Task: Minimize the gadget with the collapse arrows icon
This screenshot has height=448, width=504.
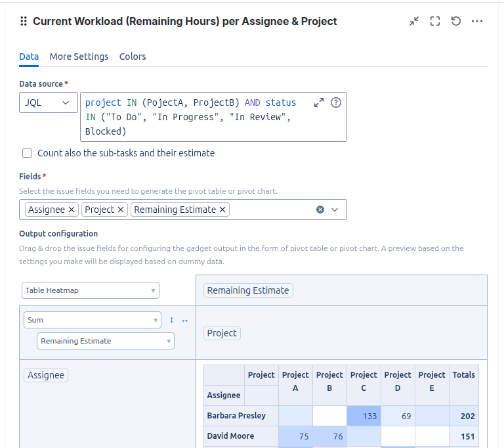Action: click(x=414, y=21)
